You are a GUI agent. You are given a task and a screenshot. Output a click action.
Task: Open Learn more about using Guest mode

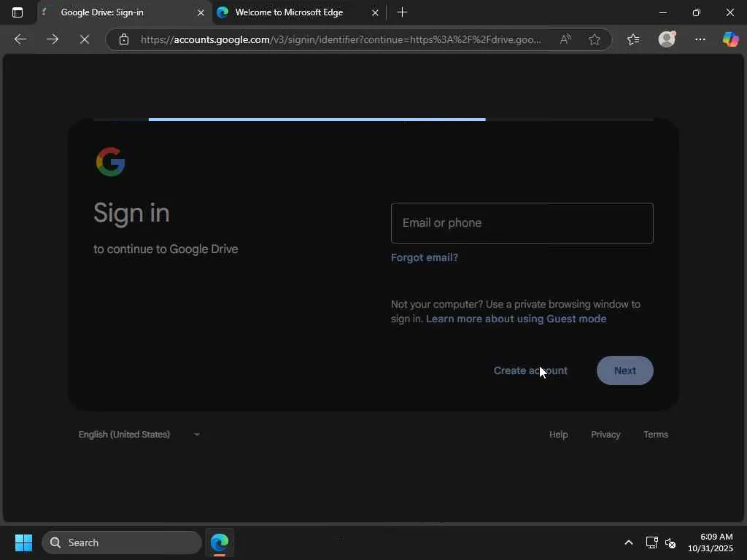[516, 319]
